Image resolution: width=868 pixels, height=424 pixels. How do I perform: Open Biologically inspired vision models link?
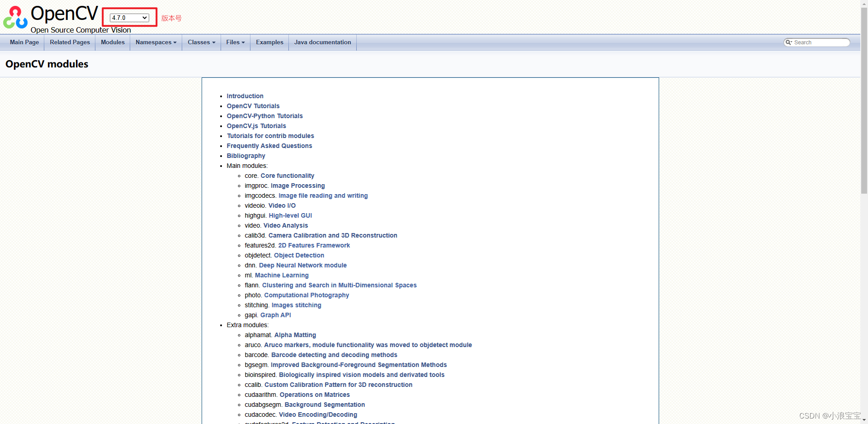pyautogui.click(x=362, y=375)
